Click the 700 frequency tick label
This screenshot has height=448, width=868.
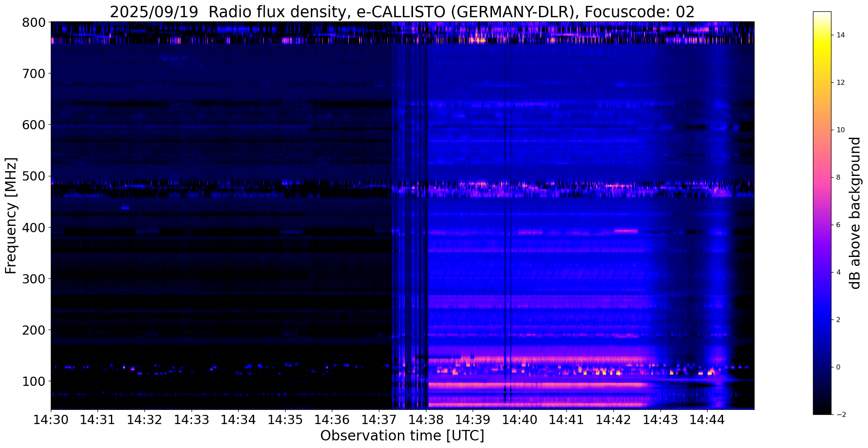(x=34, y=73)
